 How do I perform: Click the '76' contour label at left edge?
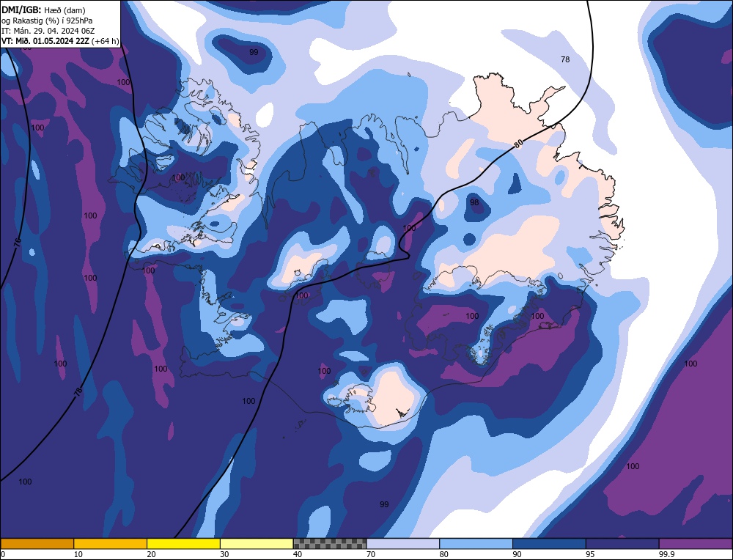(18, 242)
